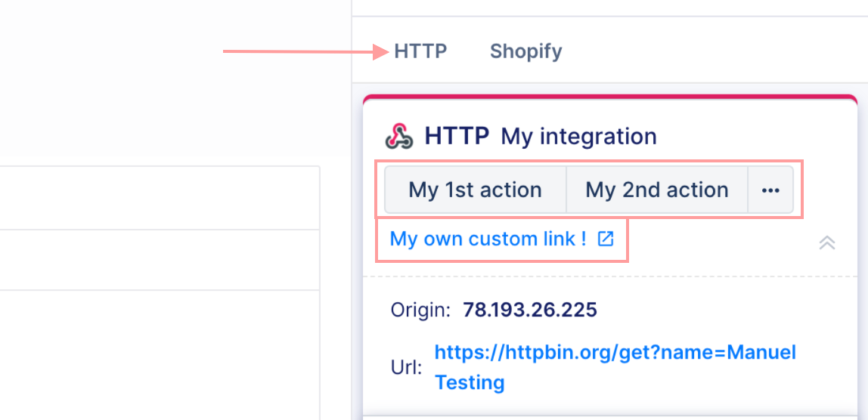Select the Origin IP value 78.193.26.225
The height and width of the screenshot is (420, 868).
click(x=530, y=310)
